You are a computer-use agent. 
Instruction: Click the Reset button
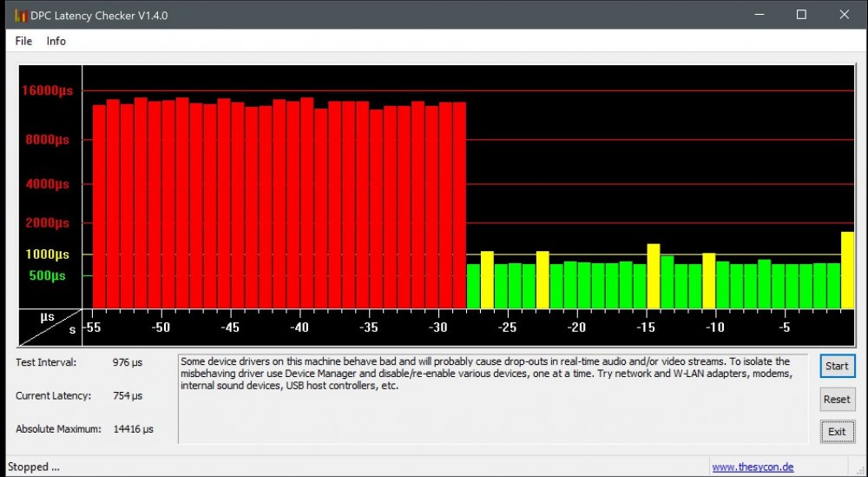837,400
